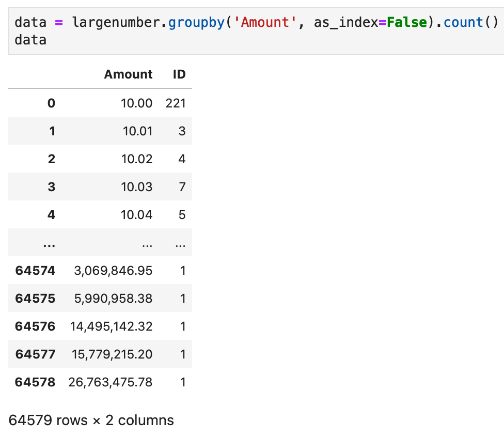Select the Amount column header
This screenshot has height=436, width=504.
coord(128,74)
